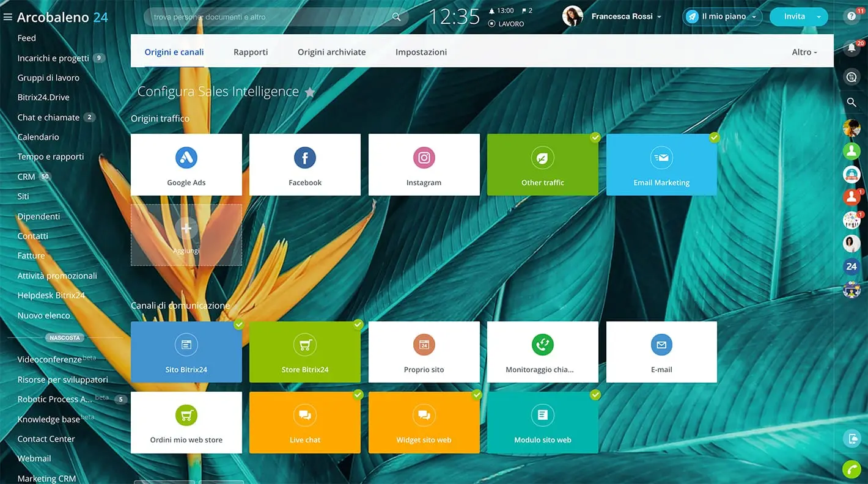Image resolution: width=868 pixels, height=484 pixels.
Task: Open Feed in the left menu
Action: coord(27,38)
